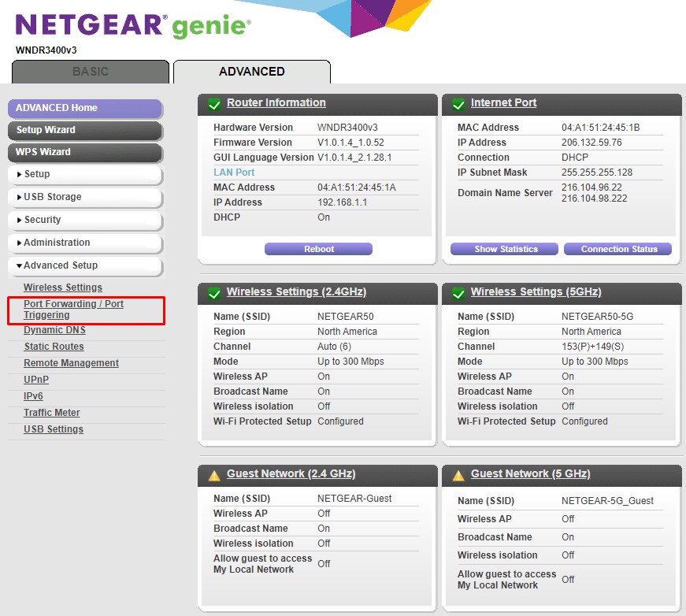The width and height of the screenshot is (686, 616).
Task: Open Wireless Settings (5GHz) heading link
Action: [x=536, y=291]
